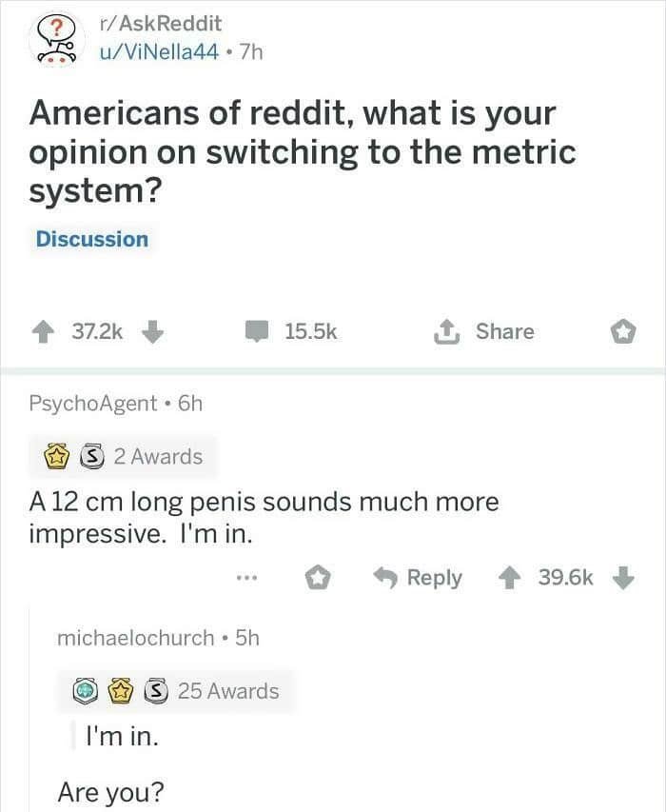Click the gold award badge on michaelochurch's comment
This screenshot has width=666, height=812.
[120, 691]
